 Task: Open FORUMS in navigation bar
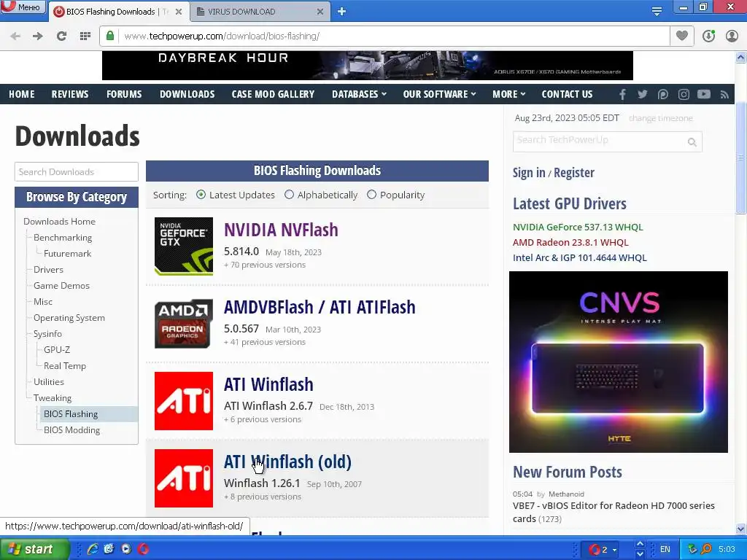point(124,94)
